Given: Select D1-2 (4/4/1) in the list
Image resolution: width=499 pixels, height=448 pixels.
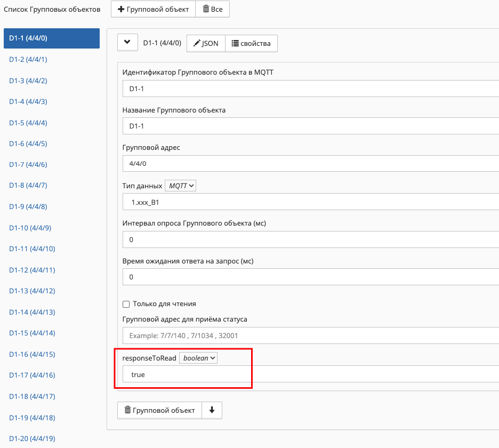Looking at the screenshot, I should (x=28, y=59).
